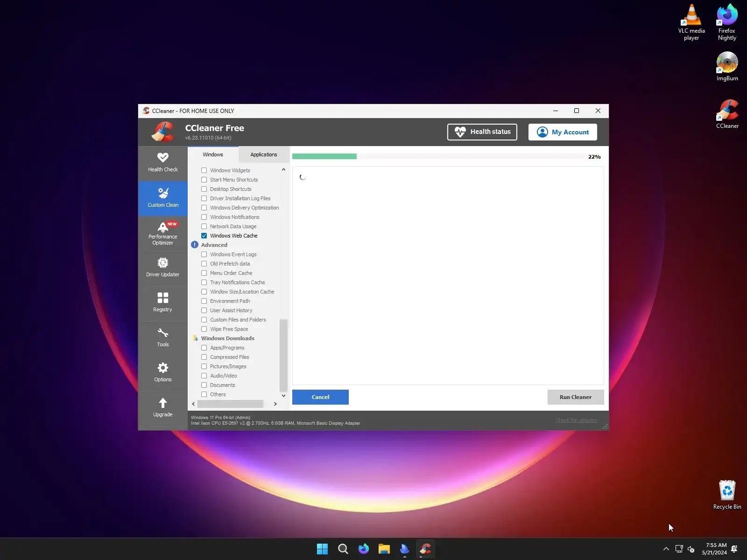Viewport: 747px width, 560px height.
Task: Click the blue app icon next to File Explorer on the taskbar
Action: point(404,549)
